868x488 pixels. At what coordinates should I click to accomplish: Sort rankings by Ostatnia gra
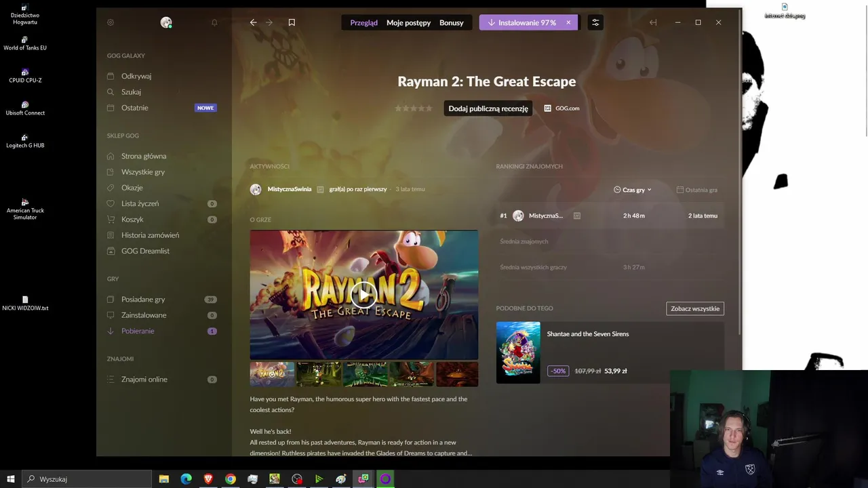pos(697,190)
